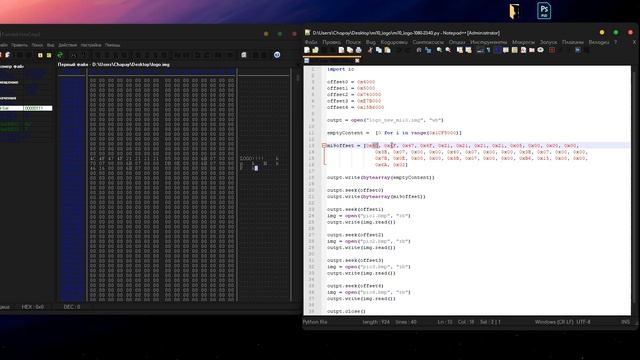Click Start Recording macro icon
Screen dimensions: 640x360
tap(552, 50)
